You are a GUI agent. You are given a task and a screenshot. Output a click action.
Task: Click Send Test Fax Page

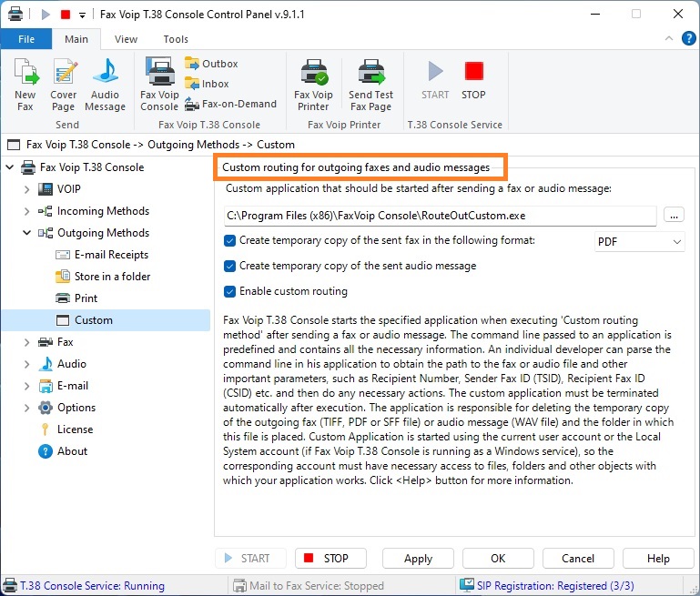click(x=371, y=85)
